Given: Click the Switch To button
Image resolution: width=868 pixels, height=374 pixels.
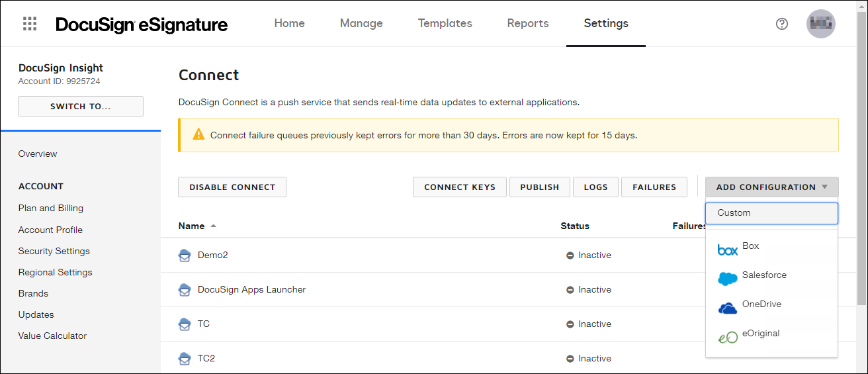Looking at the screenshot, I should [x=81, y=107].
